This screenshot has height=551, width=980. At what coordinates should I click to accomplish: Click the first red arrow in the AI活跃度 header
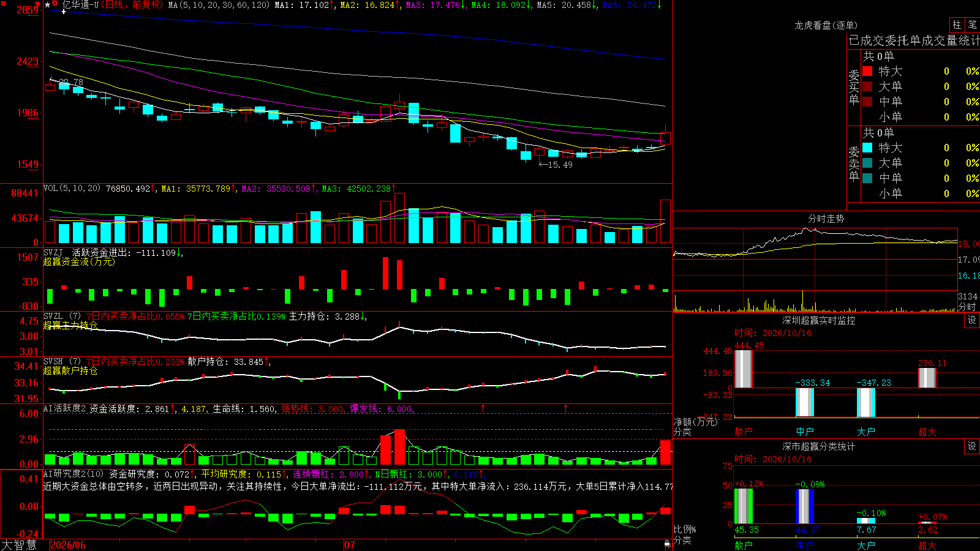tap(483, 408)
